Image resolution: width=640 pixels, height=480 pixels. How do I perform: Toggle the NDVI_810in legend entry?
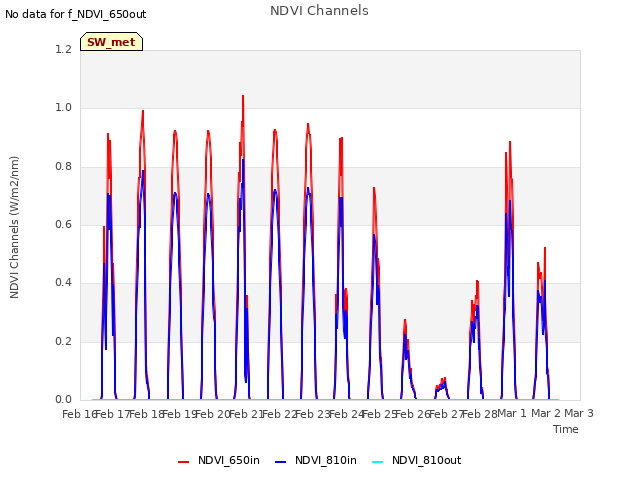pyautogui.click(x=316, y=460)
